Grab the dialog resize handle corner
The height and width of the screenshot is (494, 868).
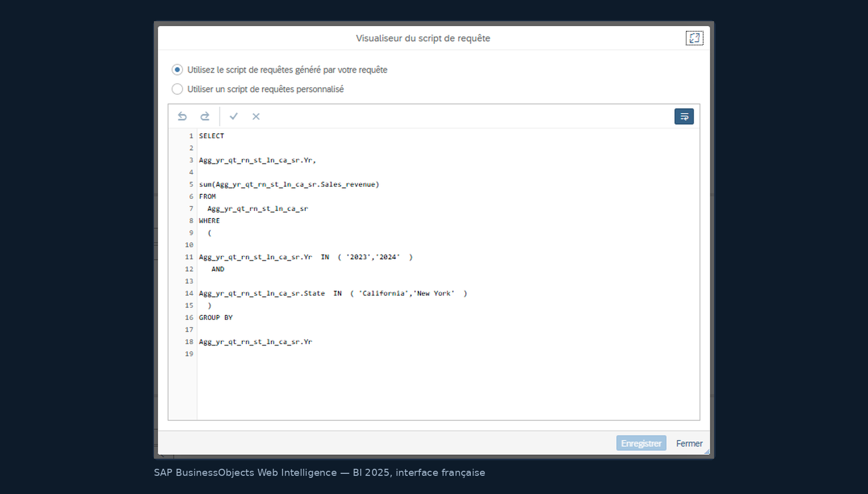pos(707,452)
